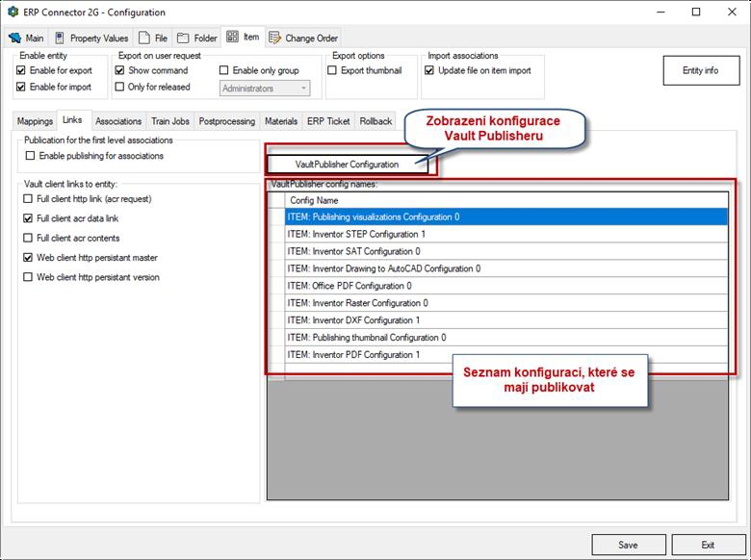751x560 pixels.
Task: Check Enable publishing for associations
Action: tap(31, 156)
